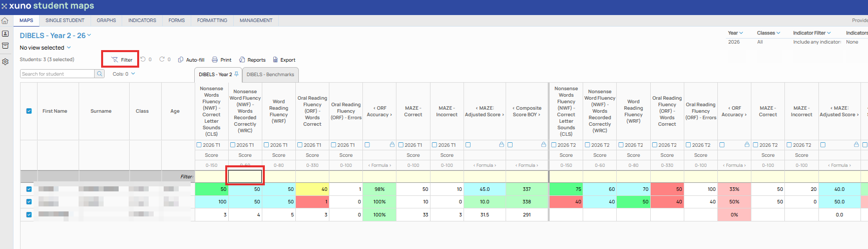Open the Filter tool

coord(122,60)
